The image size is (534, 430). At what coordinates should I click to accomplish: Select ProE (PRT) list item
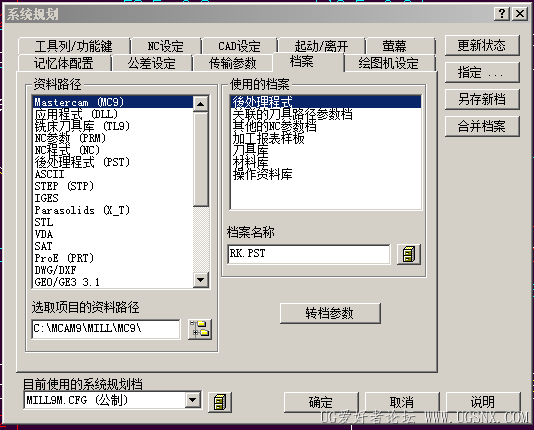point(113,258)
